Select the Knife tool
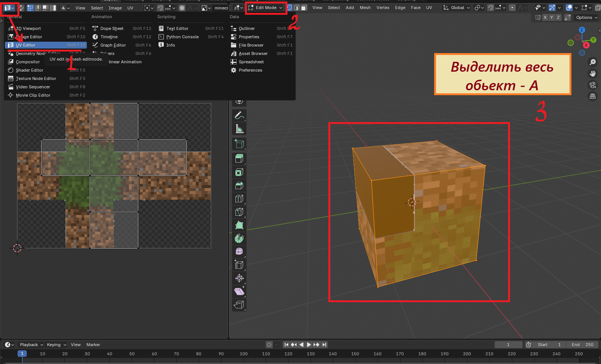Screen dimensions: 601x364 239,212
